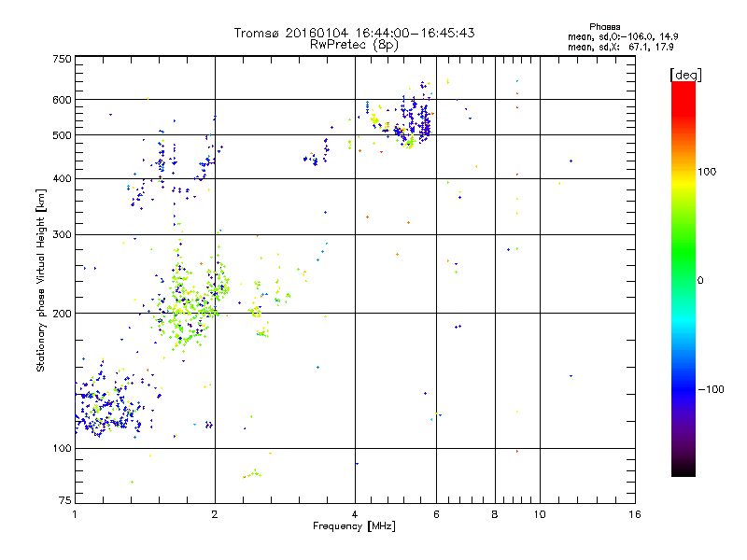Click the colorbar label '-100'
This screenshot has height=560, width=747.
[711, 389]
